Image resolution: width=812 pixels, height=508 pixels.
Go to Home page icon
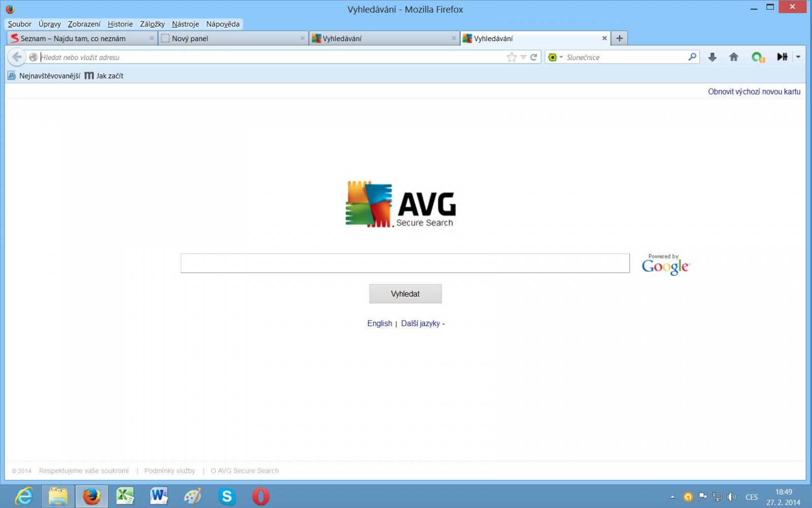click(733, 57)
